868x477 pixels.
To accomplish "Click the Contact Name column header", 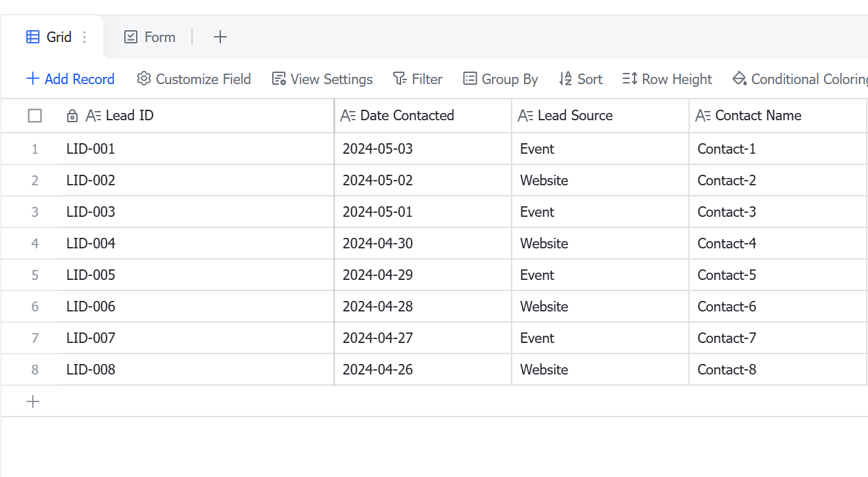I will click(778, 116).
